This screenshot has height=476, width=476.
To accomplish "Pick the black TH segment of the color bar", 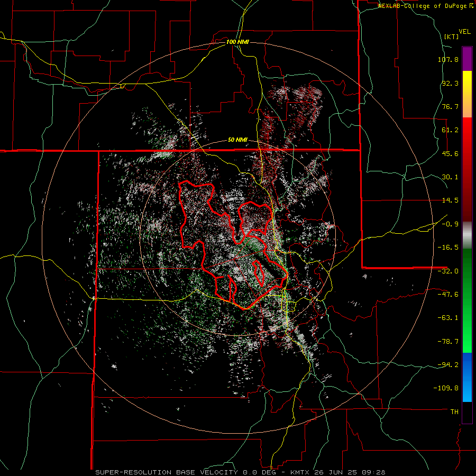I will click(467, 412).
